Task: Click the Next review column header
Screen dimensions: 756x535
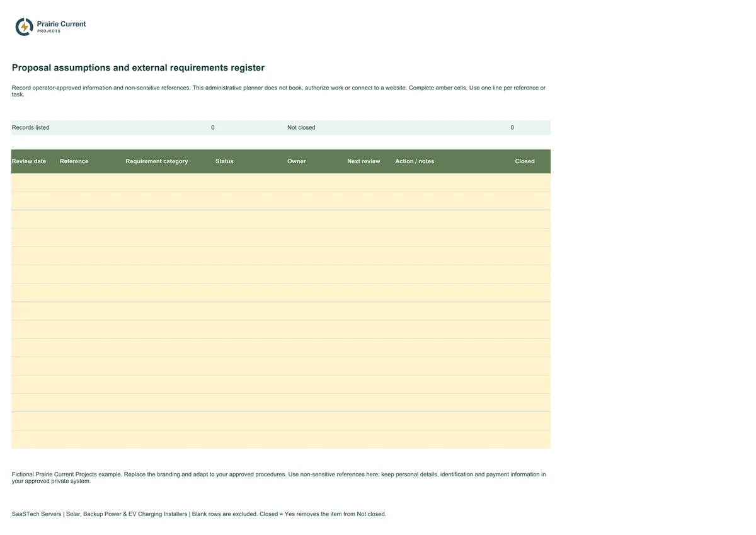Action: click(x=364, y=161)
